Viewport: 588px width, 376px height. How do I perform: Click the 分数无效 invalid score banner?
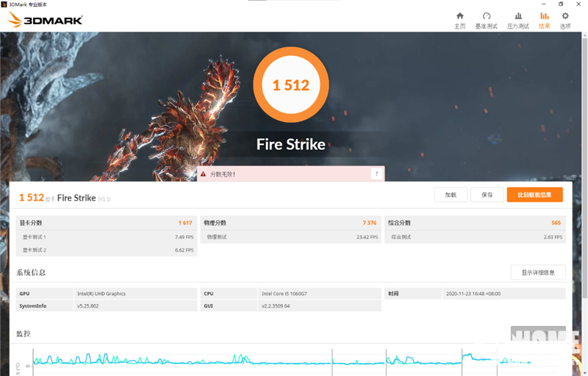coord(290,174)
